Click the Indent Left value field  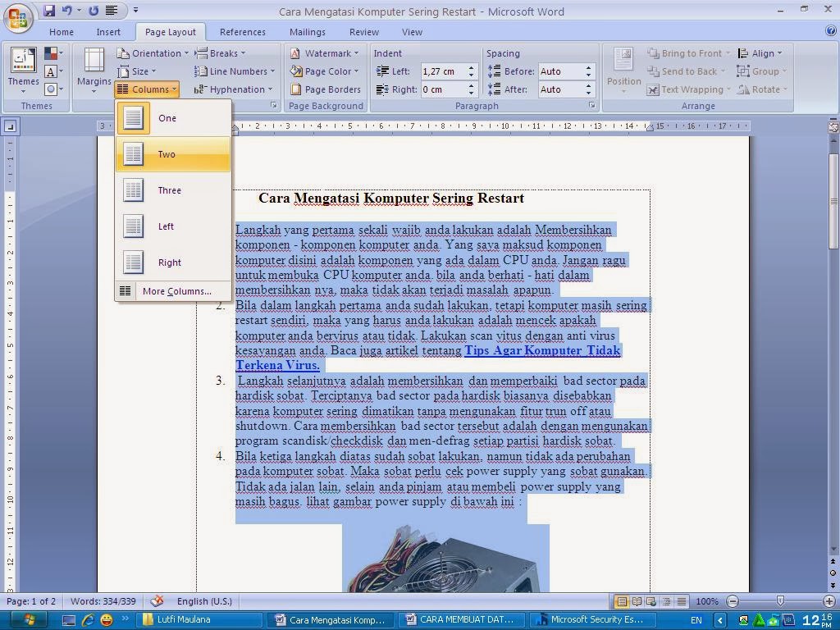[x=444, y=71]
